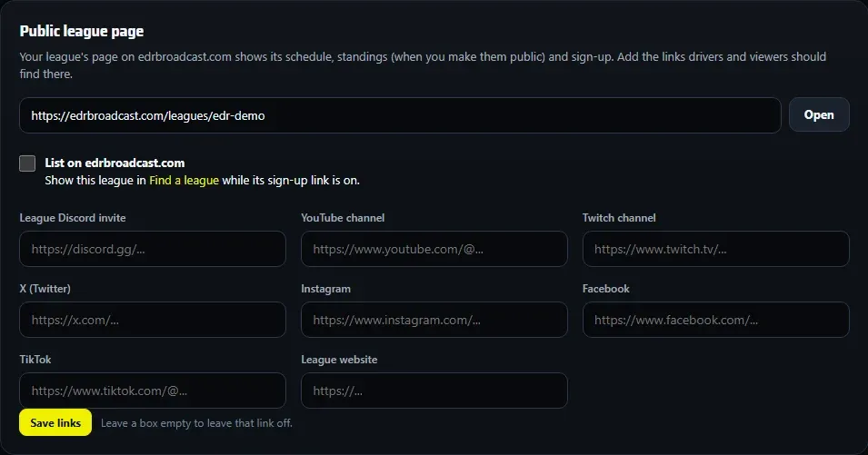Focus the league page URL field

400,115
